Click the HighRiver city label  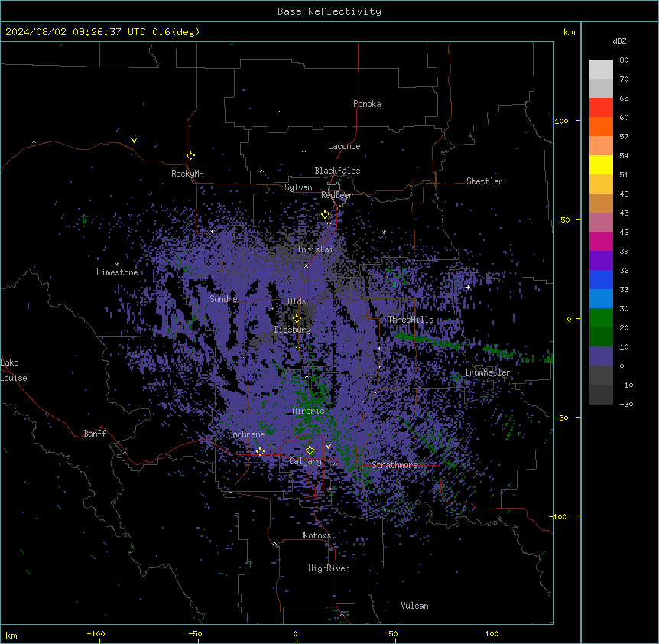tap(329, 568)
